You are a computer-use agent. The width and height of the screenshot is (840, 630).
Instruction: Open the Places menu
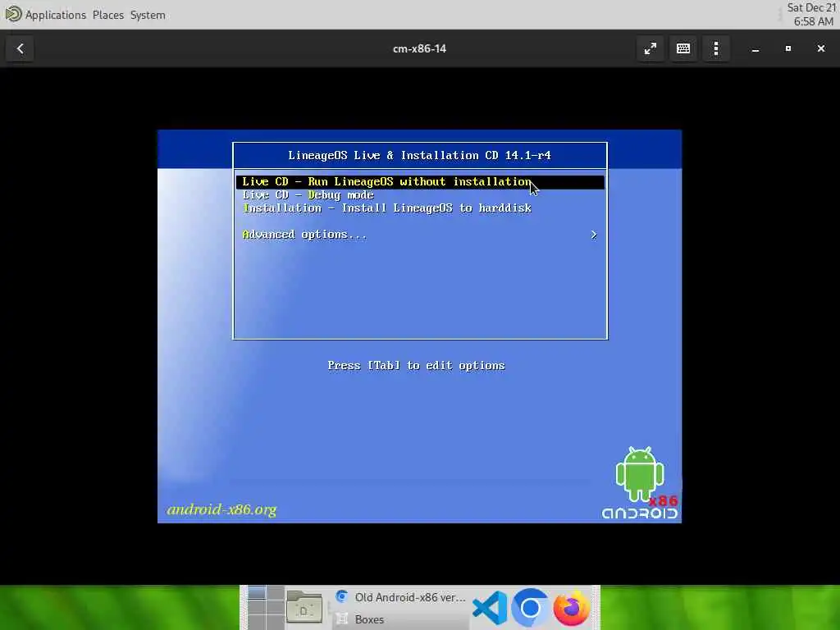tap(107, 15)
